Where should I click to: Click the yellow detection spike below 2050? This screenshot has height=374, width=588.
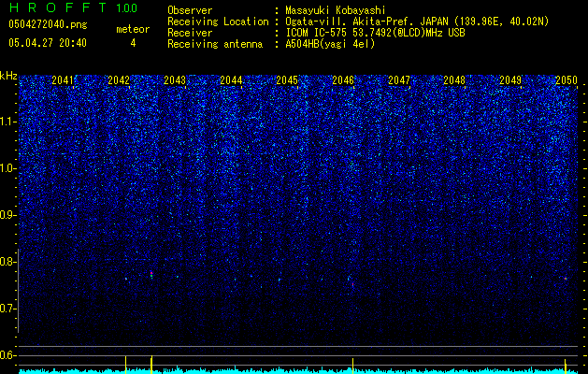pos(566,367)
